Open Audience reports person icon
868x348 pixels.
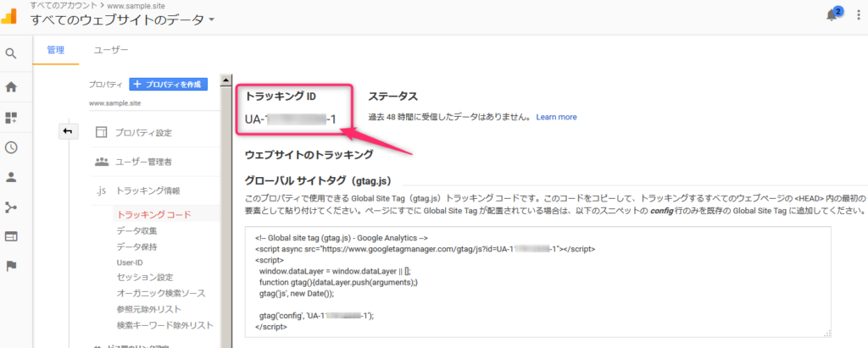pos(11,177)
